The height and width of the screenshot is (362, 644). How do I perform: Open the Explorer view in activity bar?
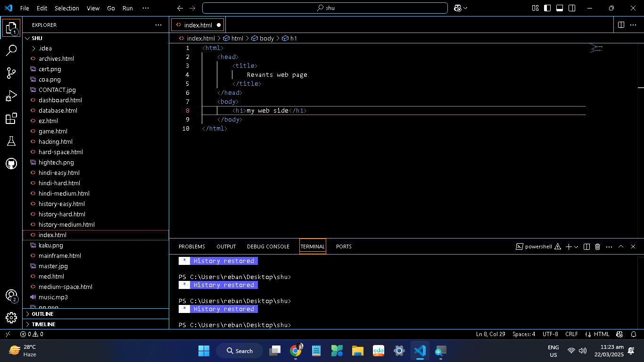11,28
